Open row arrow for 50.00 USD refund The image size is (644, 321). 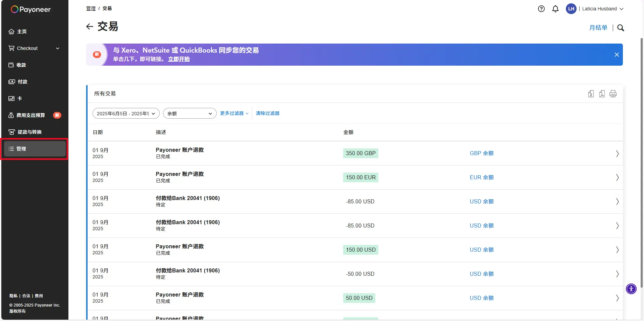617,298
